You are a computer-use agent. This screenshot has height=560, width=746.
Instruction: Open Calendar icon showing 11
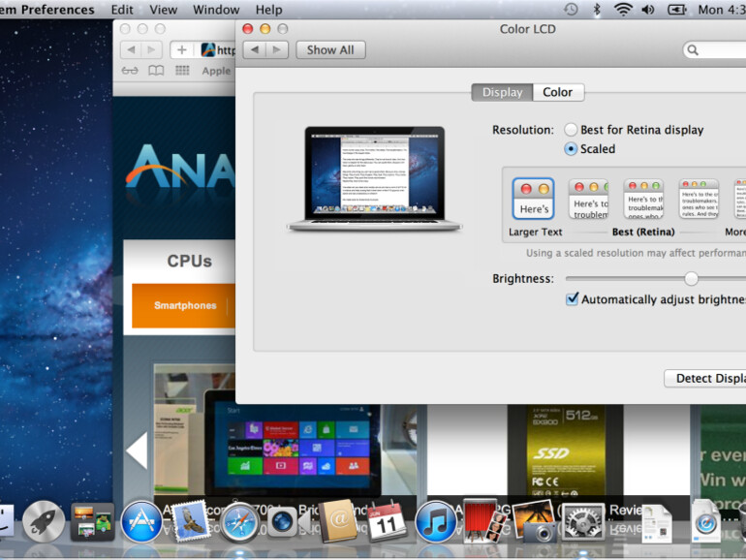pyautogui.click(x=387, y=521)
